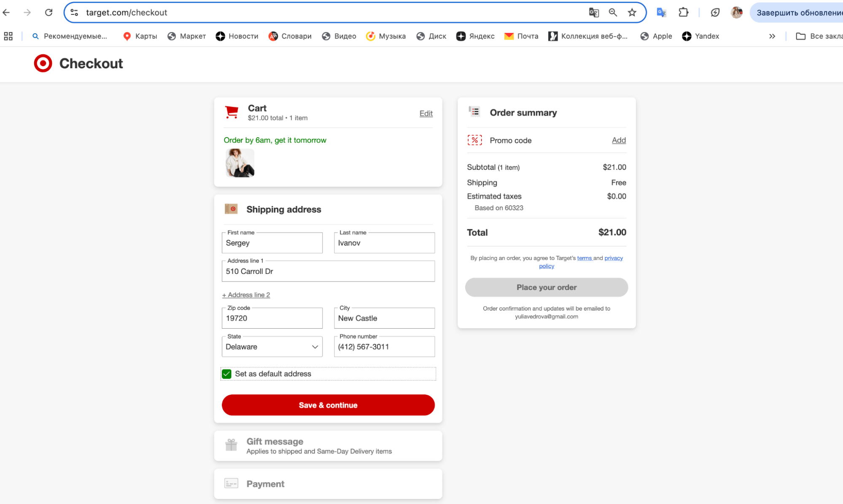Open the State dropdown showing Delaware
The width and height of the screenshot is (843, 504).
coord(272,347)
